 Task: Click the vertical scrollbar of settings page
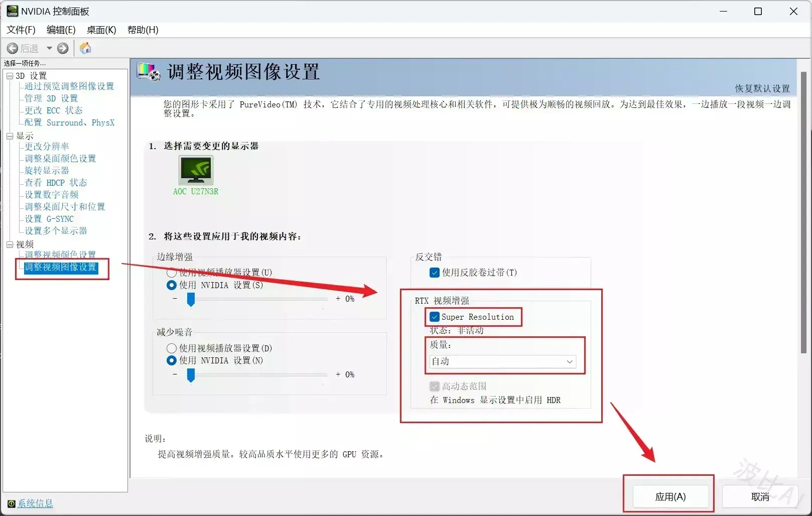point(803,213)
